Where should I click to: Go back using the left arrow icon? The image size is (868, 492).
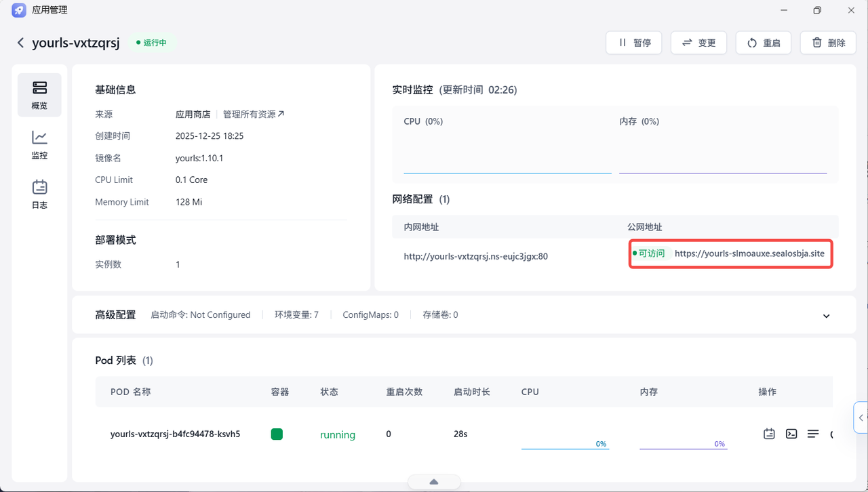click(x=20, y=43)
